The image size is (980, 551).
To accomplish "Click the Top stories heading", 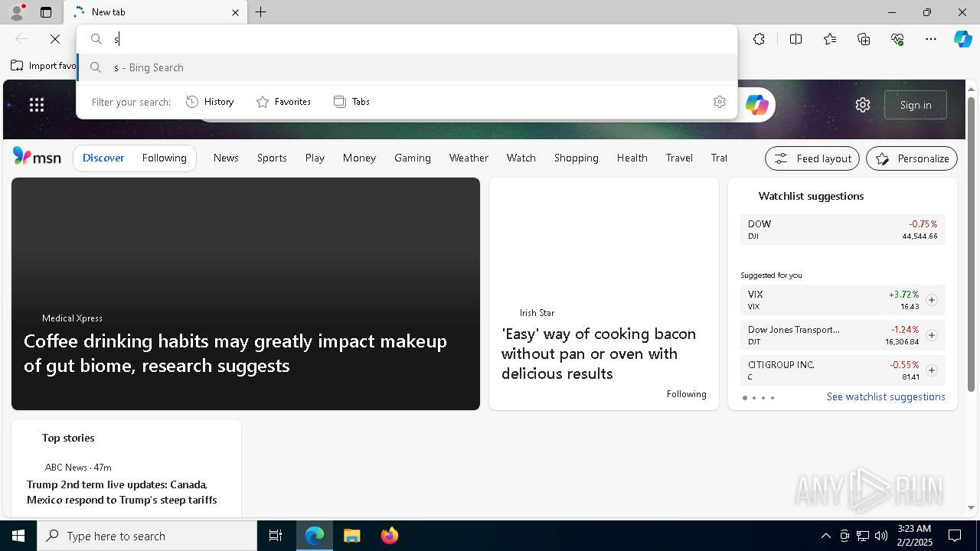I will click(x=68, y=438).
